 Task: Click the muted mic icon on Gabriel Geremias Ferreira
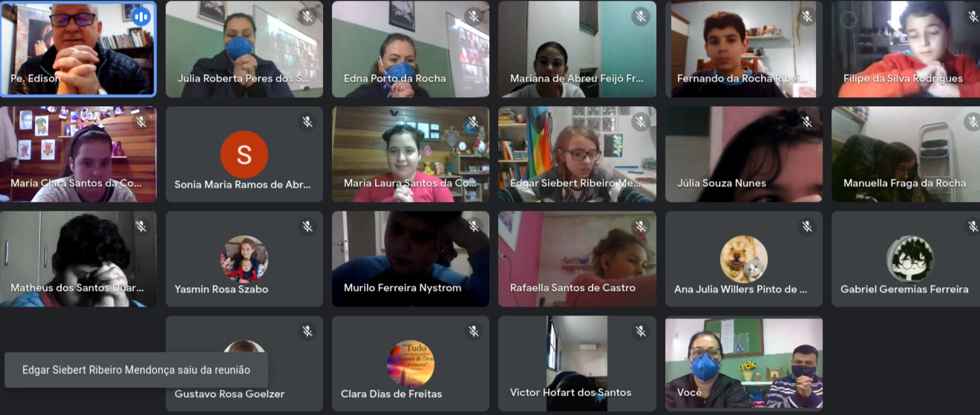(x=973, y=226)
